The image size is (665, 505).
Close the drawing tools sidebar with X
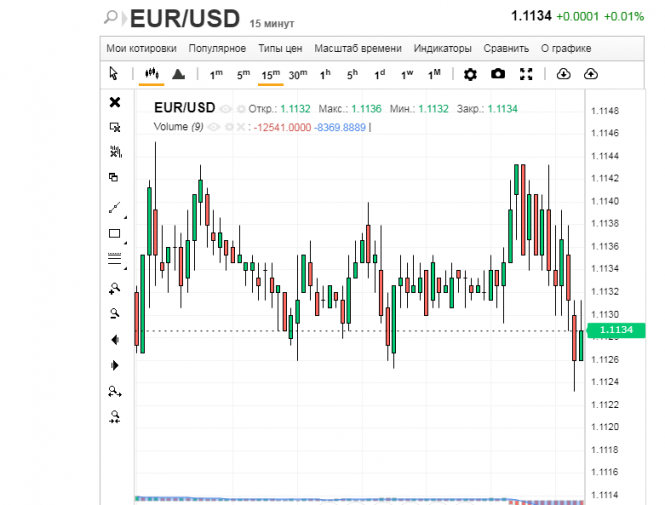[x=115, y=102]
